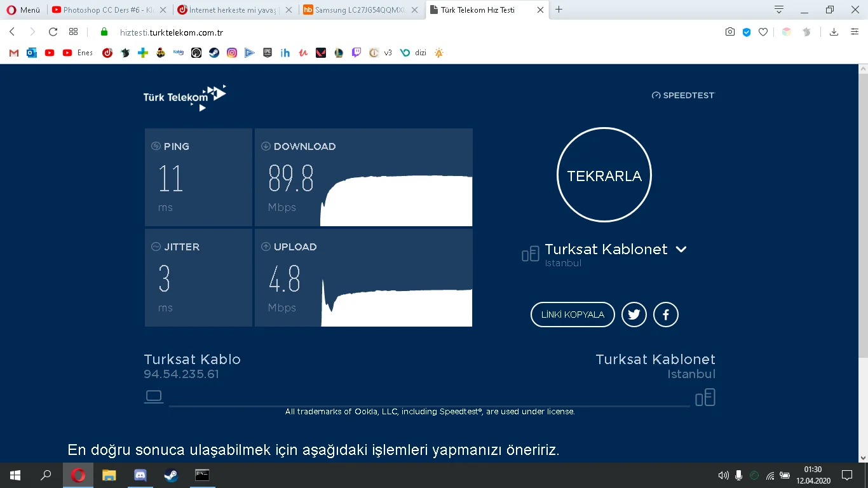Click the speaker volume icon in the system tray
The image size is (868, 488).
[724, 475]
